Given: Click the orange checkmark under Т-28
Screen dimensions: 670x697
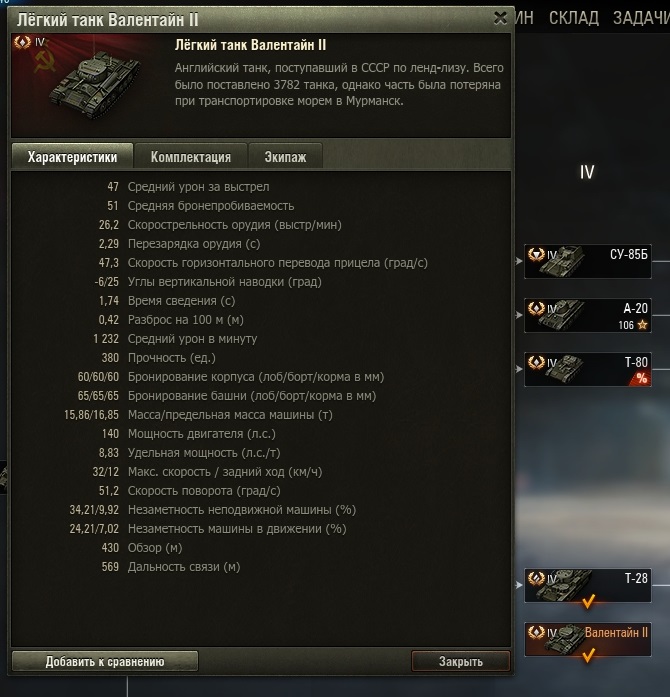Looking at the screenshot, I should pyautogui.click(x=588, y=602).
